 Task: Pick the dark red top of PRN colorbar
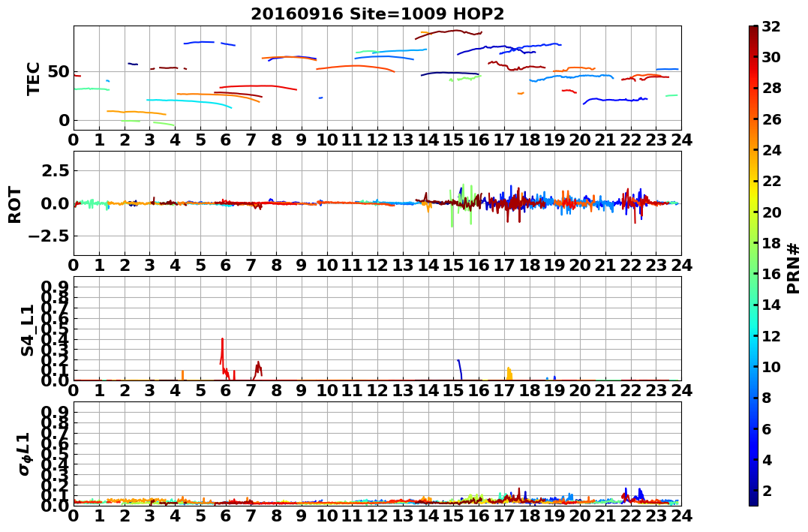[753, 31]
